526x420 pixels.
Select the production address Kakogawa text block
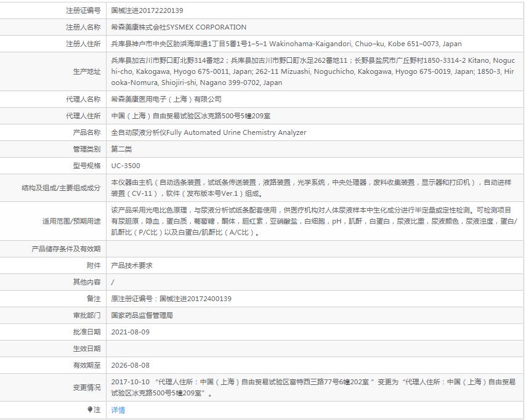pos(313,71)
